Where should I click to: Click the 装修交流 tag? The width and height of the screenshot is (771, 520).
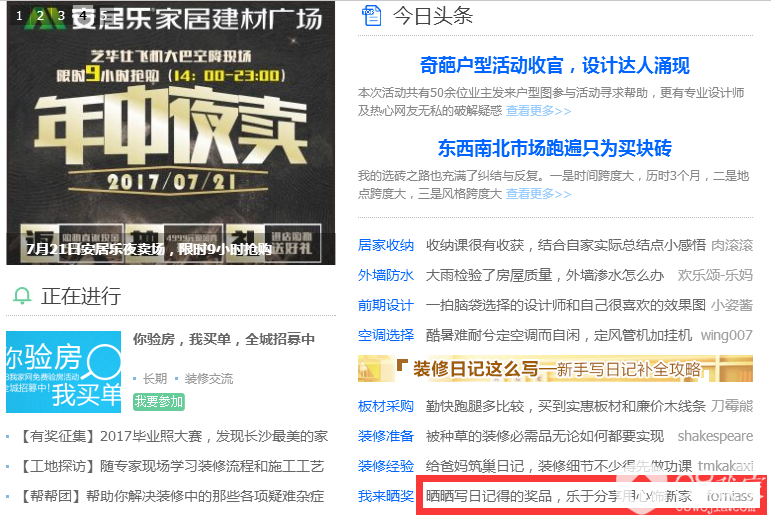[209, 379]
